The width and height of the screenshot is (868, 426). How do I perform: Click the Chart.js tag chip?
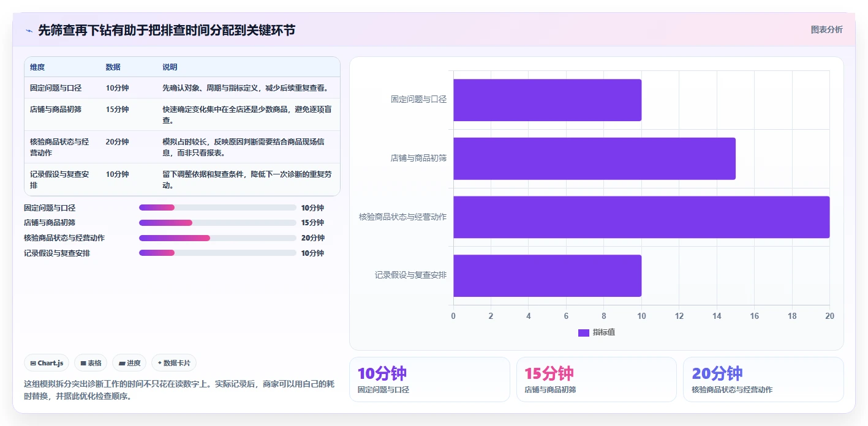coord(47,363)
